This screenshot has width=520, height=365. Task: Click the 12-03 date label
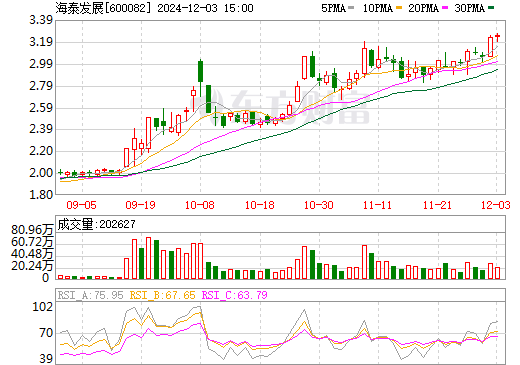pos(496,205)
